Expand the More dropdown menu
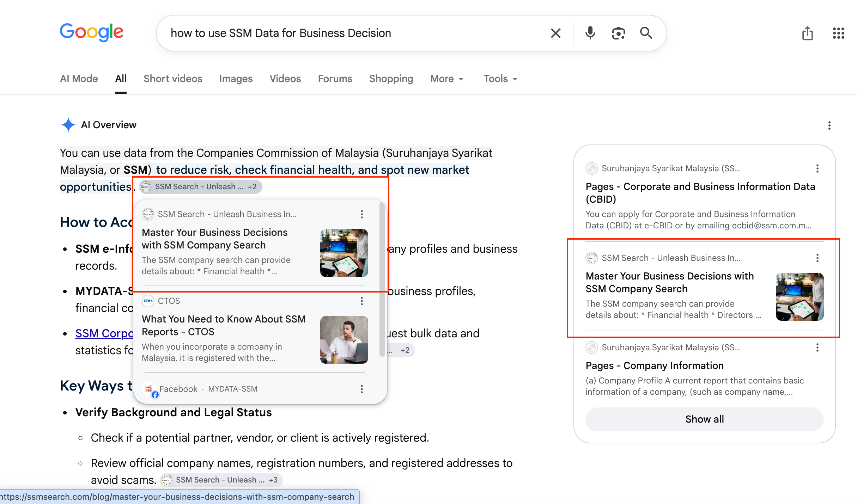This screenshot has height=504, width=857. tap(447, 79)
